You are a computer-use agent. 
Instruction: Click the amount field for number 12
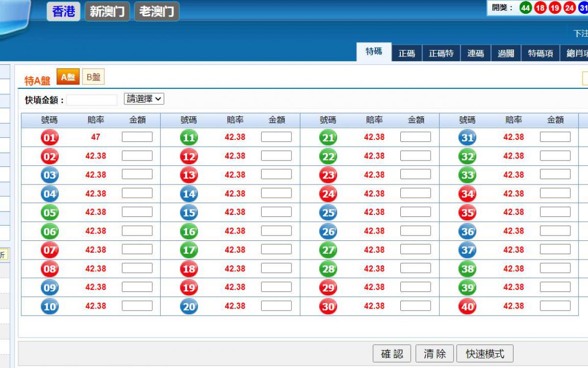tap(276, 156)
